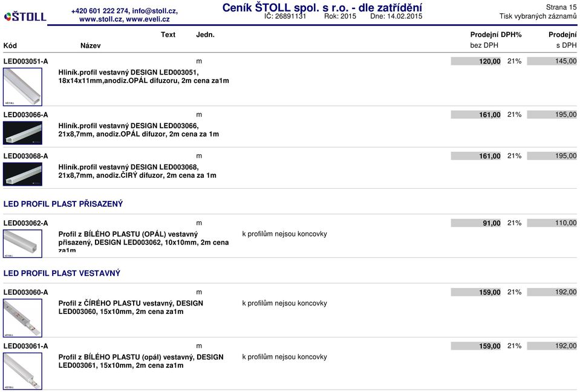Select LED003062-A note about koncovky
580x392 pixels.
pyautogui.click(x=284, y=234)
